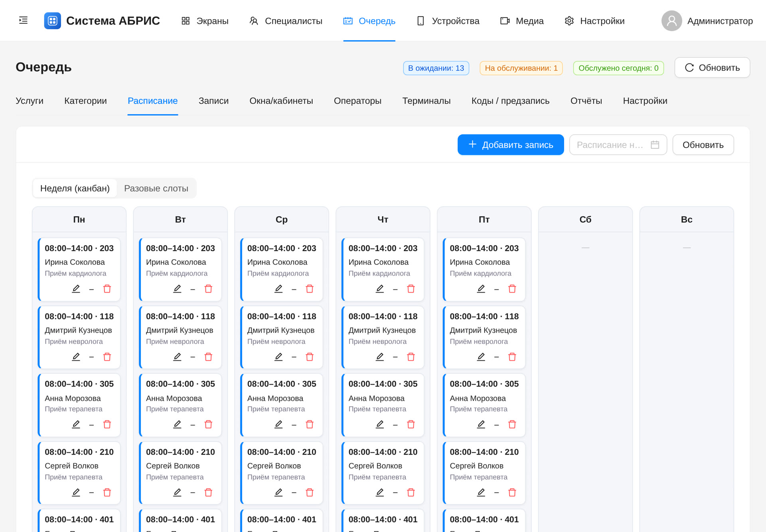Open the Расписание date picker field
The width and height of the screenshot is (766, 532).
(x=618, y=145)
